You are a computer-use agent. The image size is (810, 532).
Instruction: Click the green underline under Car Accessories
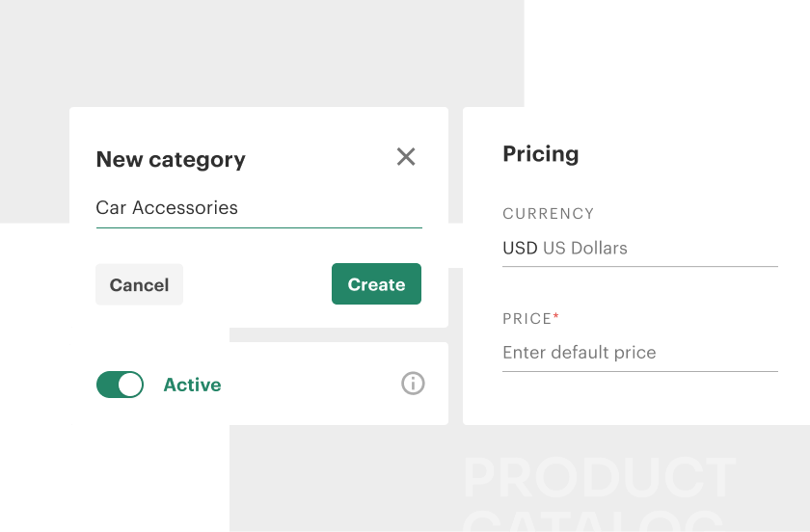tap(258, 227)
